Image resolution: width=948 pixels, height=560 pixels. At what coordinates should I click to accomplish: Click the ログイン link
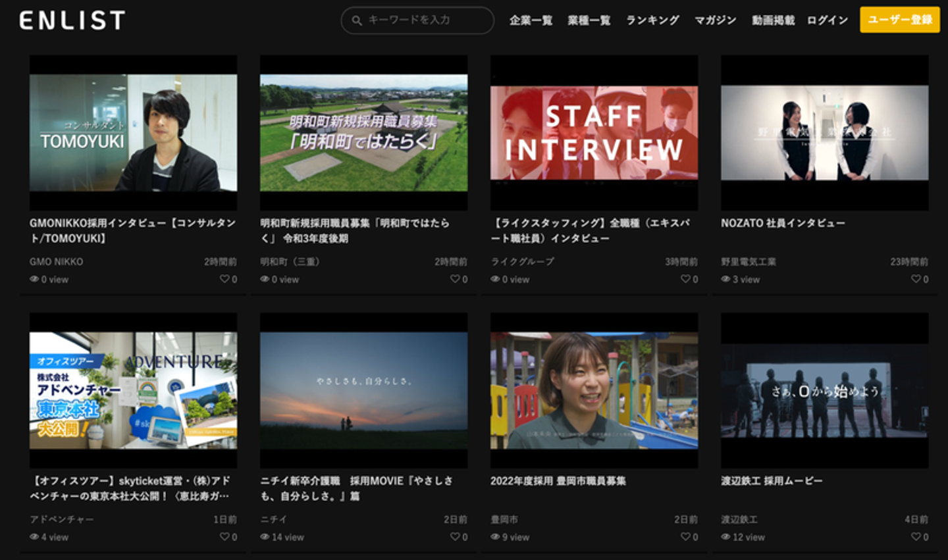coord(828,20)
